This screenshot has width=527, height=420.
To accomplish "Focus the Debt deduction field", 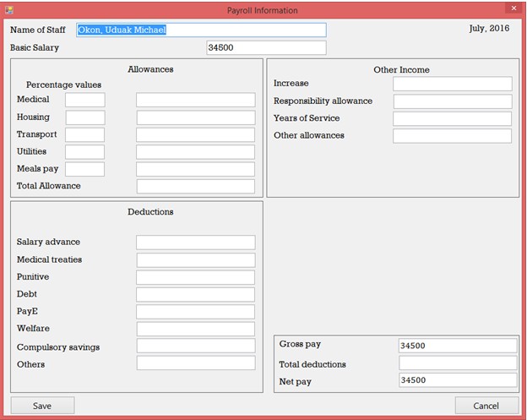I will click(x=195, y=294).
